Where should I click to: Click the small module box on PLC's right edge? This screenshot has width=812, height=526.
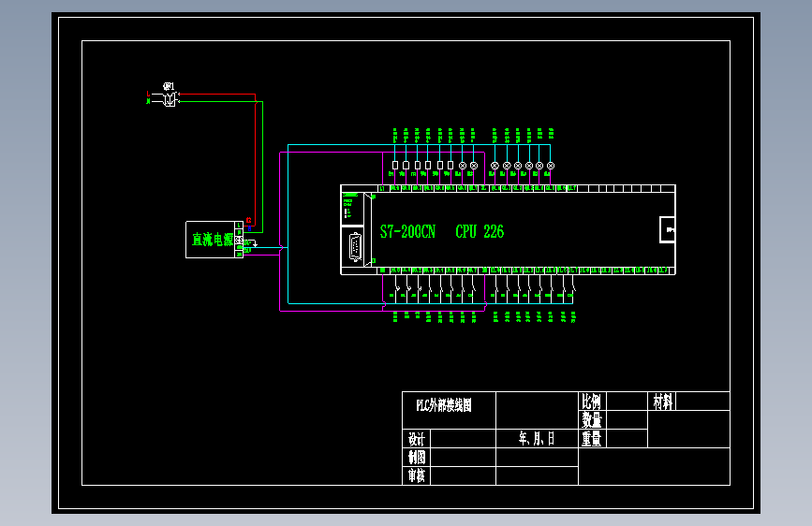coord(668,230)
